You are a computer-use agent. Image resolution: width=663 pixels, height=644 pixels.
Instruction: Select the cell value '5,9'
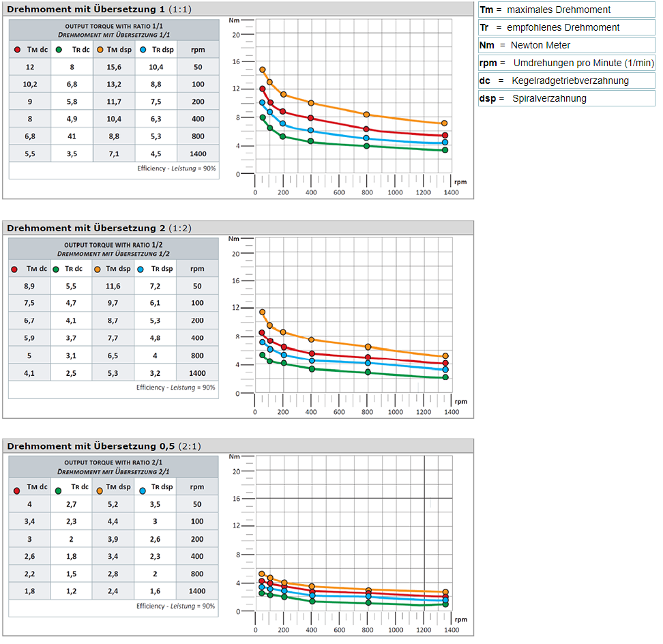tap(29, 338)
